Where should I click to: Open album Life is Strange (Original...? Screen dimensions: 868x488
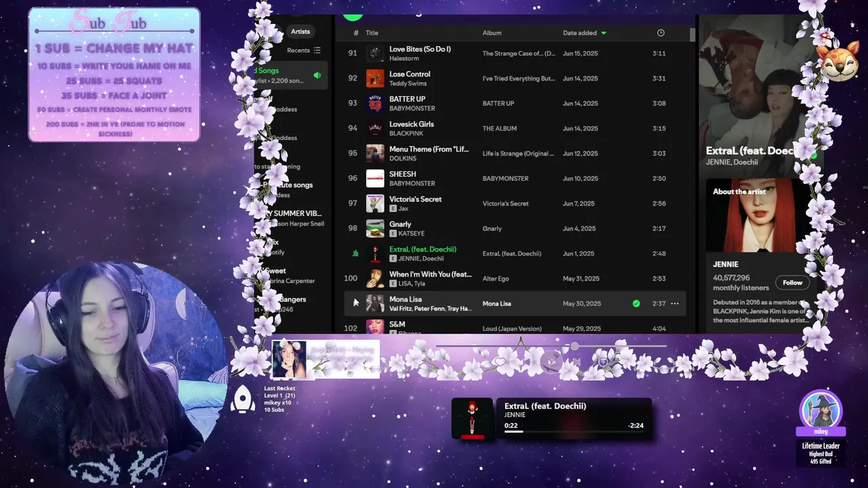click(519, 153)
